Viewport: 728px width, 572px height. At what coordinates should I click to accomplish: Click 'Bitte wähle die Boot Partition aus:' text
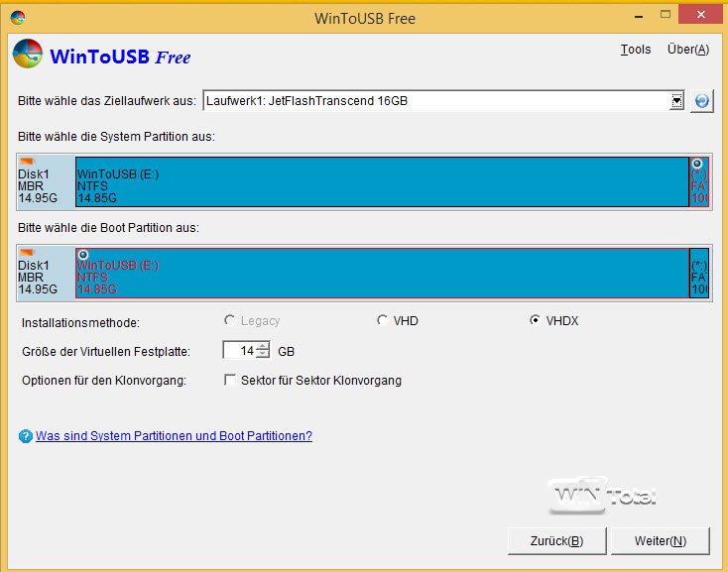[x=108, y=228]
